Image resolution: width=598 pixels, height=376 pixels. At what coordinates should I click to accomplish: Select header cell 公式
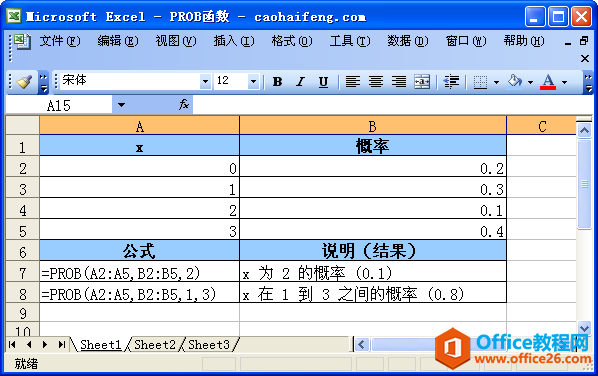(x=140, y=251)
